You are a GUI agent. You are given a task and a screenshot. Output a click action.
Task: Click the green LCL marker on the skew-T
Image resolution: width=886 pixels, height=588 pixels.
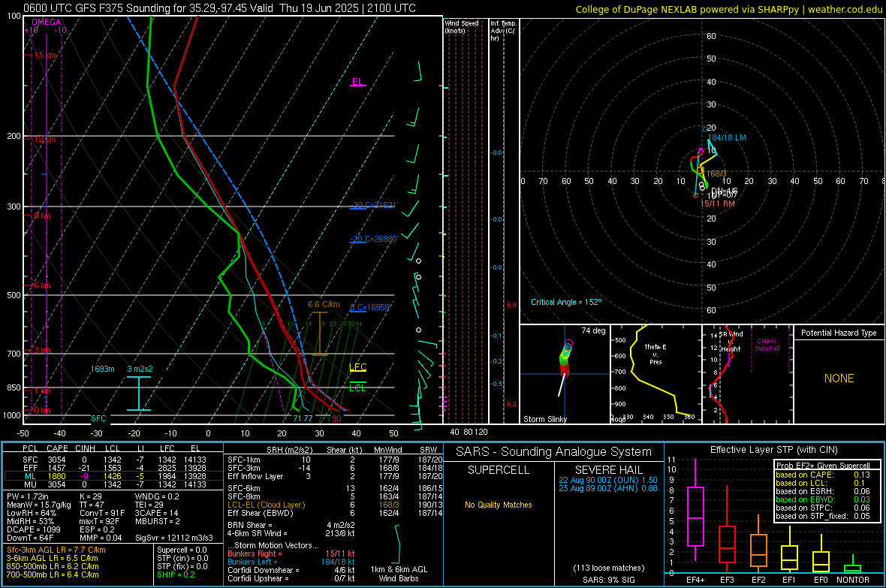357,387
